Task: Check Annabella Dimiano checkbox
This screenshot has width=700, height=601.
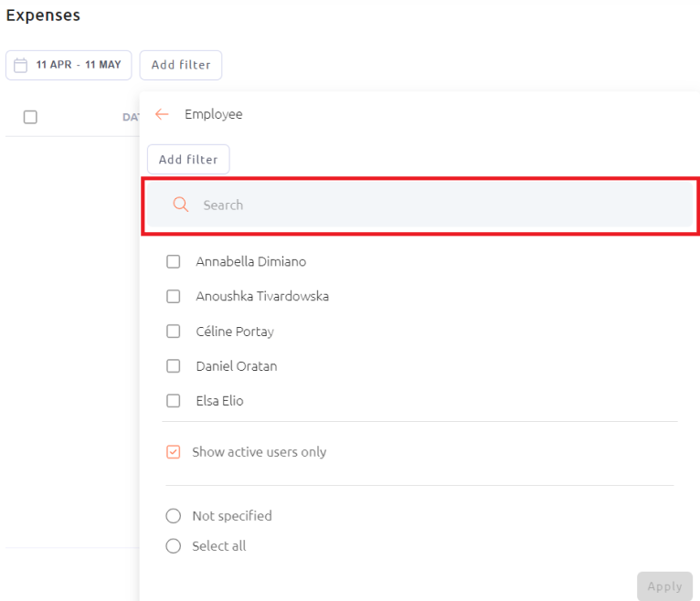Action: coord(174,261)
